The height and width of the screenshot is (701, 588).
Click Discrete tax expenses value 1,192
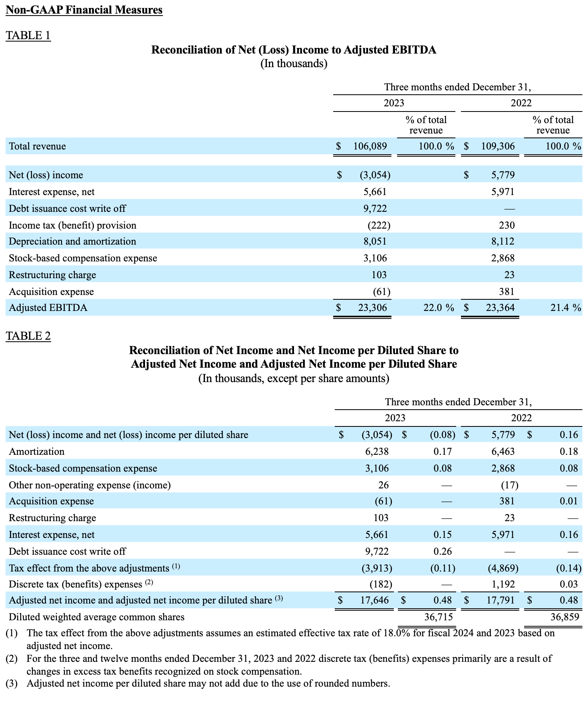click(503, 584)
